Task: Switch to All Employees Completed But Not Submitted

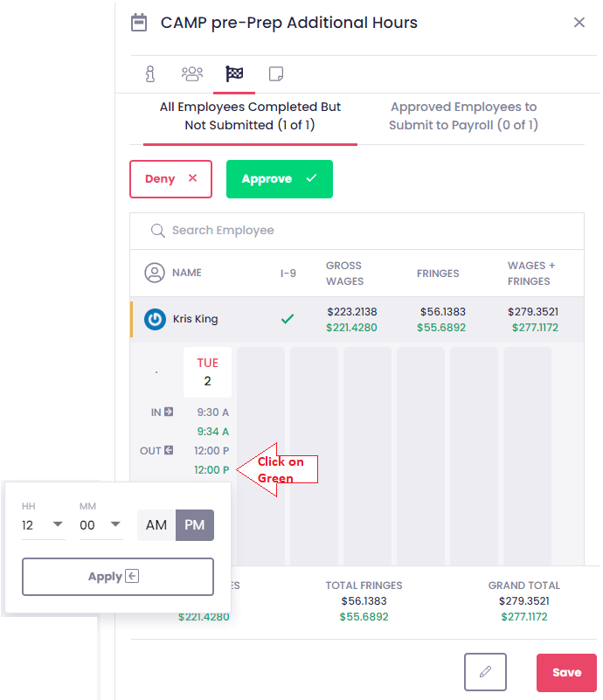Action: click(250, 116)
